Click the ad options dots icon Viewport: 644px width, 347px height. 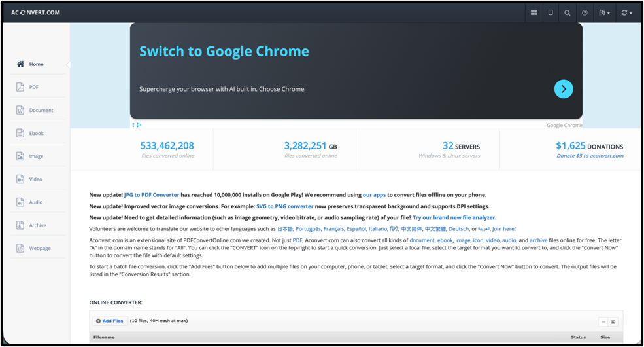[x=133, y=125]
